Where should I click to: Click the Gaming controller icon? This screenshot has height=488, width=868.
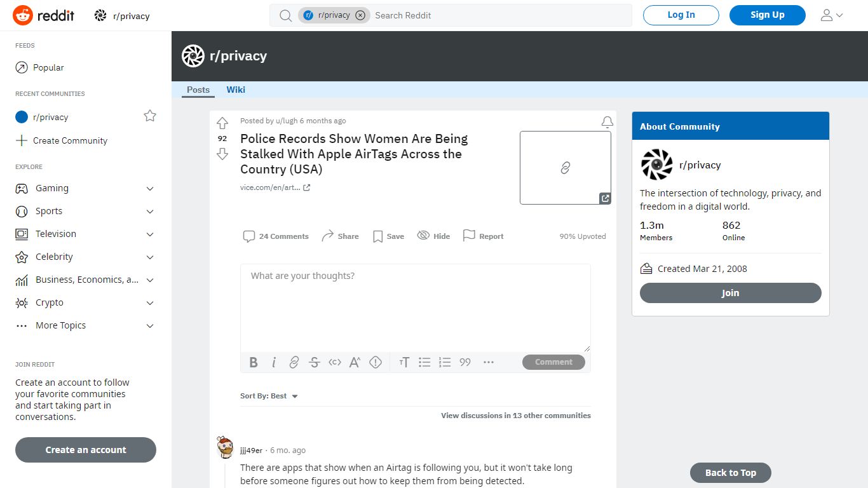pos(22,188)
